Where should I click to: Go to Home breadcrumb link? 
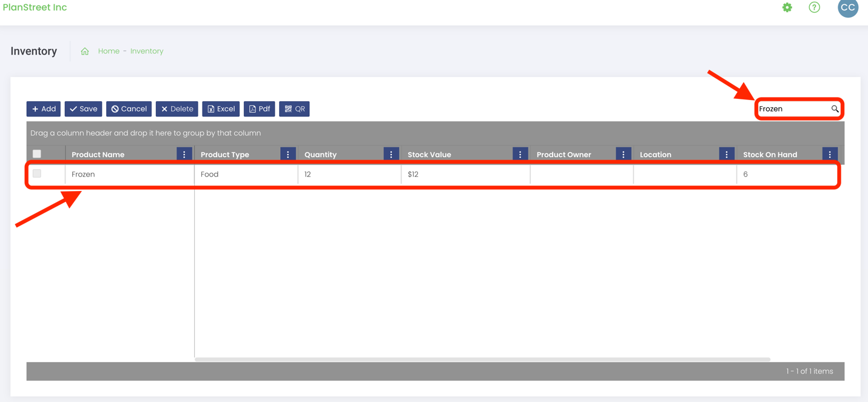click(109, 52)
